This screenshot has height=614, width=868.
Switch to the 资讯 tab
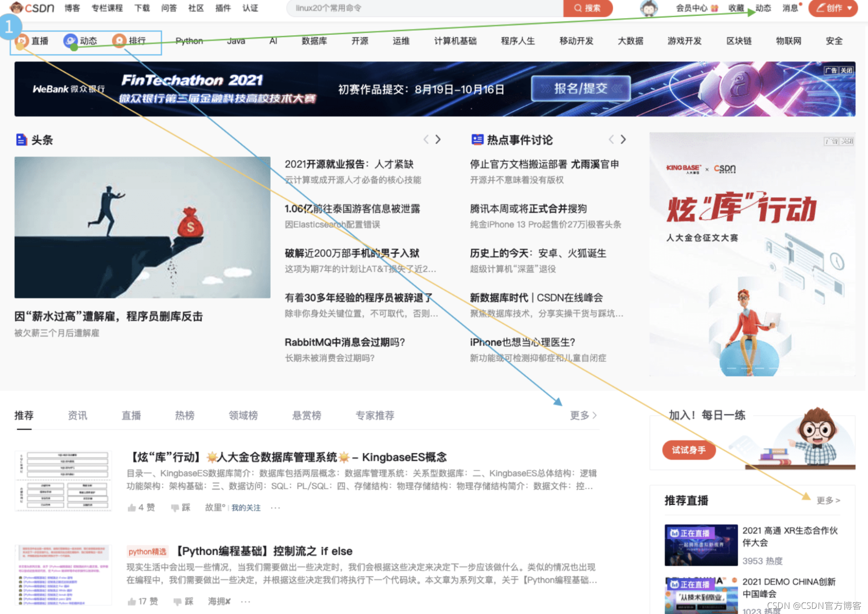coord(78,415)
